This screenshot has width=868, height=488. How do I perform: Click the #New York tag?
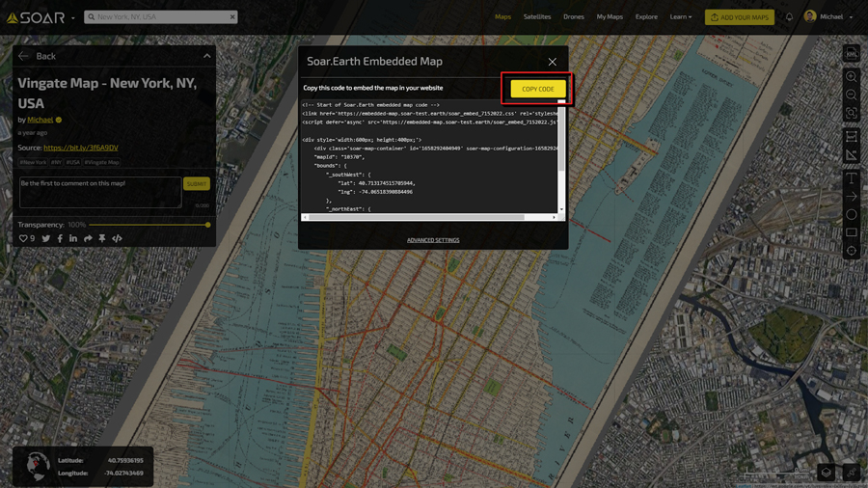33,162
